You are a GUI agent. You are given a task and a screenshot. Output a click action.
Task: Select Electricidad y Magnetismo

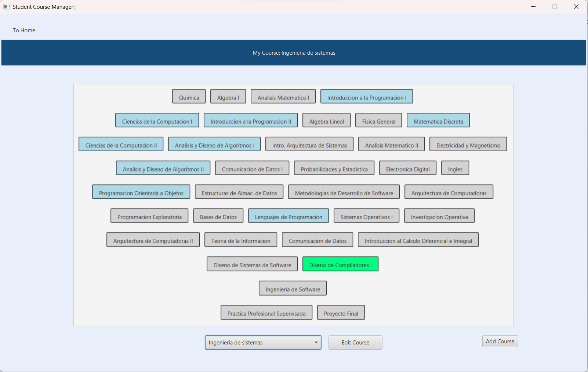pos(468,144)
